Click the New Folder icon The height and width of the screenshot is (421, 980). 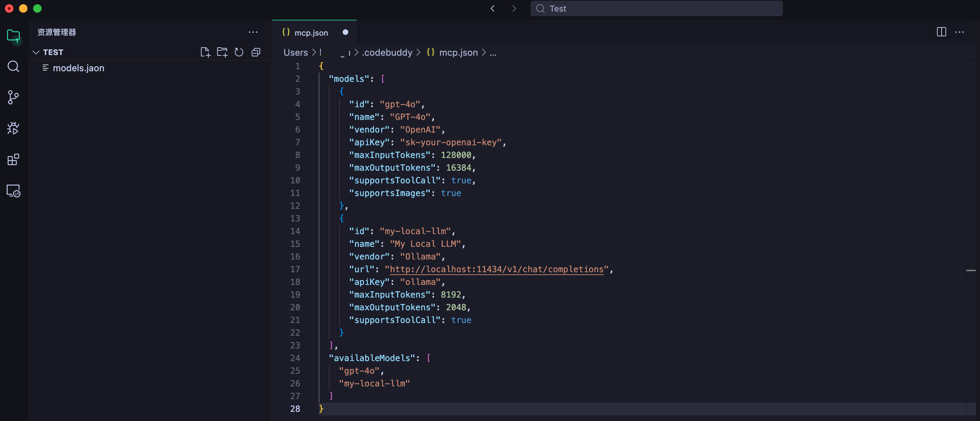click(x=222, y=52)
